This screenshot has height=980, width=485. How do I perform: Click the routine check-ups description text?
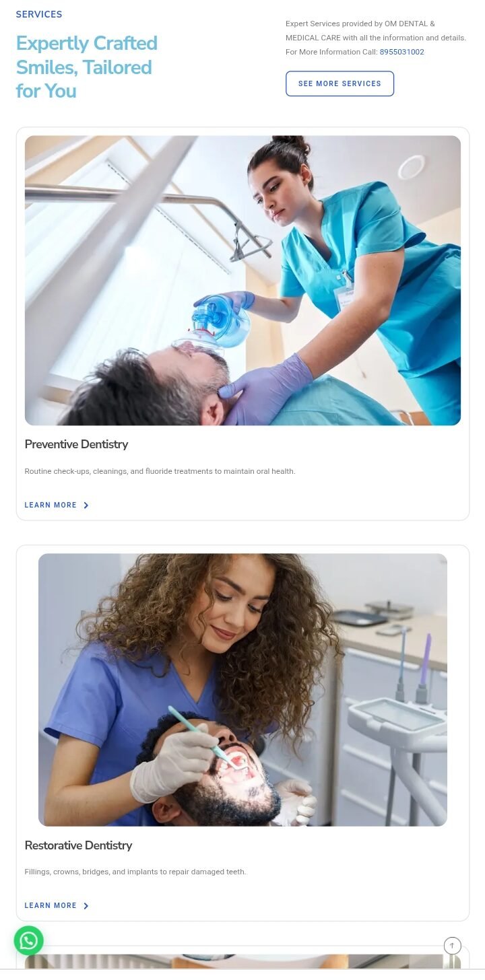click(160, 471)
